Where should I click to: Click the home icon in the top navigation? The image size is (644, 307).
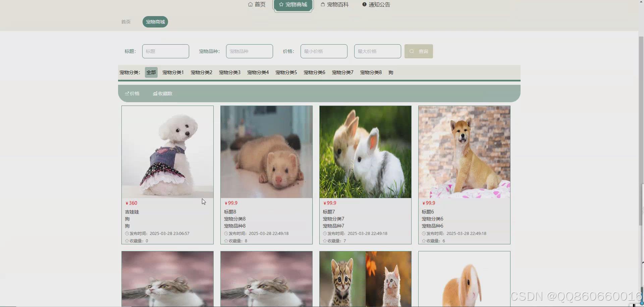[250, 4]
